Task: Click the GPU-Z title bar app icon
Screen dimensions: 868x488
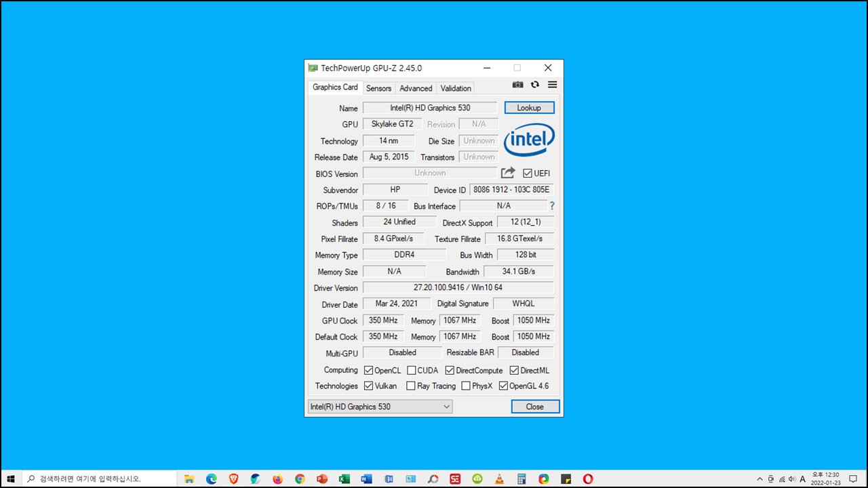Action: 313,68
